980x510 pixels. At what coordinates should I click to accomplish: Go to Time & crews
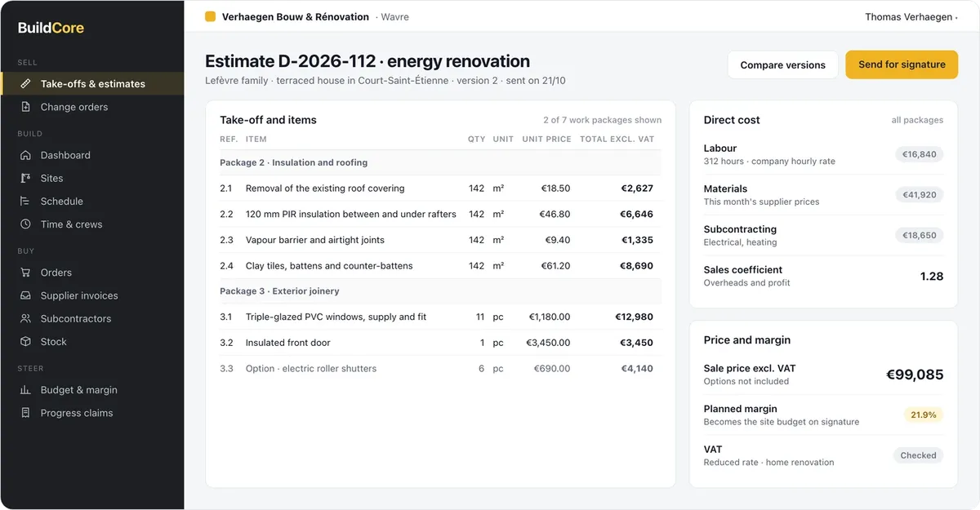pyautogui.click(x=92, y=224)
